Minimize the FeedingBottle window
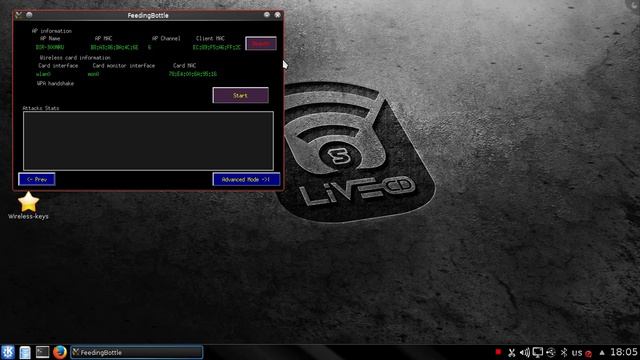Viewport: 640px width, 360px height. [x=267, y=15]
